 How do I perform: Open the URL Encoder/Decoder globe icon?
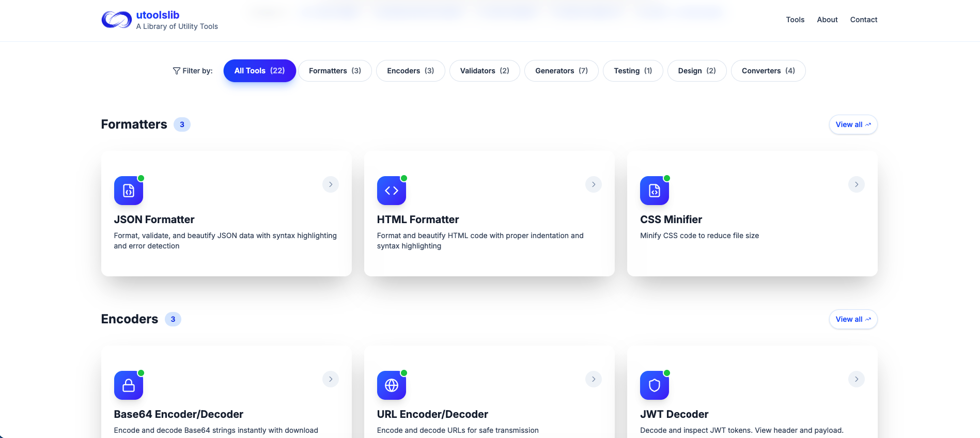click(392, 385)
